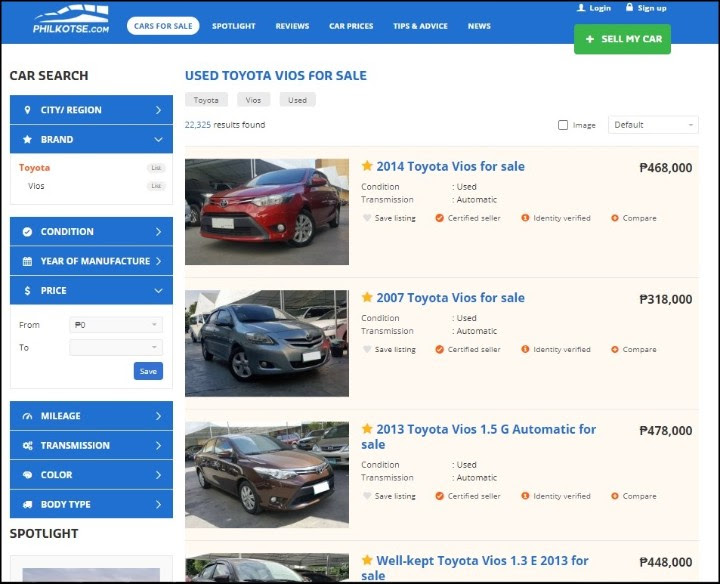Click the Brand star icon
This screenshot has height=584, width=720.
(28, 139)
